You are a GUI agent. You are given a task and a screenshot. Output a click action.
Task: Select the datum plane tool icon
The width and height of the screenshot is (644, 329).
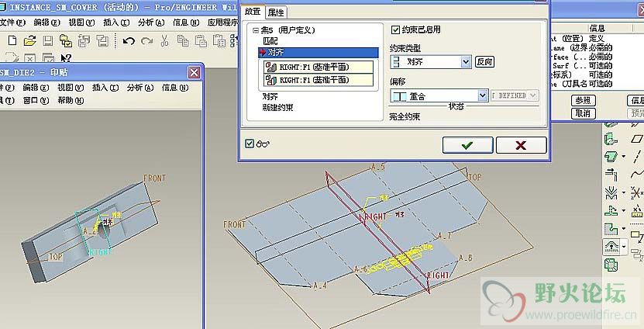tap(636, 139)
